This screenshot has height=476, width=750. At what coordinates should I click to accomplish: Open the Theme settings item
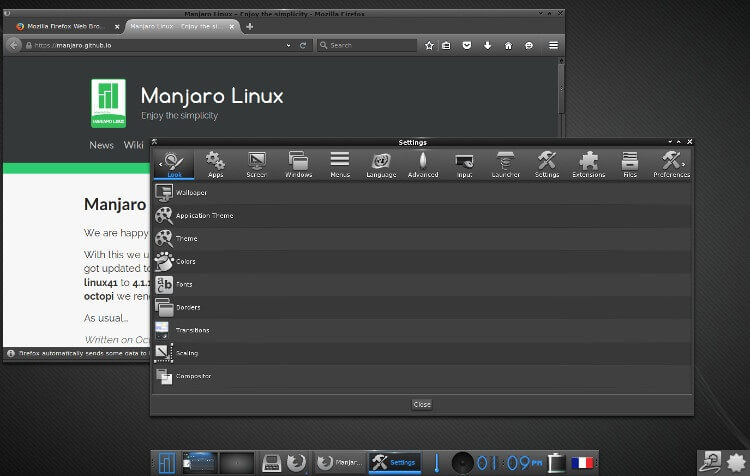(x=422, y=239)
